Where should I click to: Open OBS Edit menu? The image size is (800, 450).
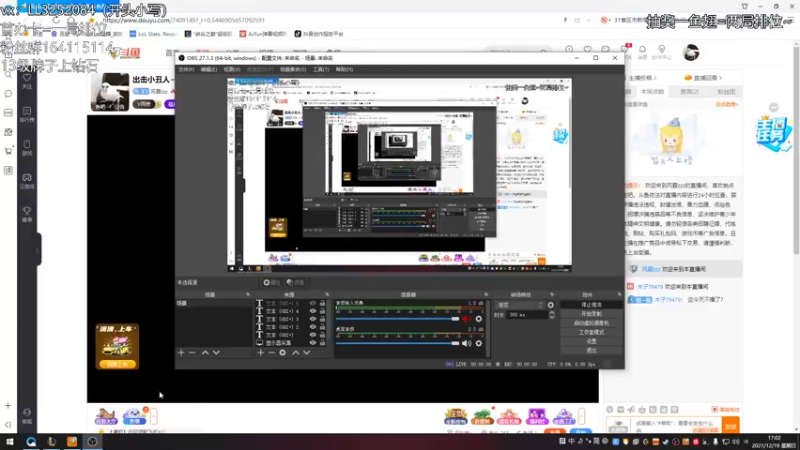tap(208, 69)
